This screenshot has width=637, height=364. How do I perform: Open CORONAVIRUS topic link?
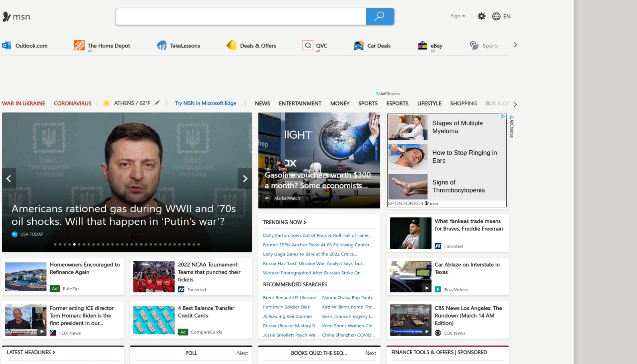[x=73, y=104]
